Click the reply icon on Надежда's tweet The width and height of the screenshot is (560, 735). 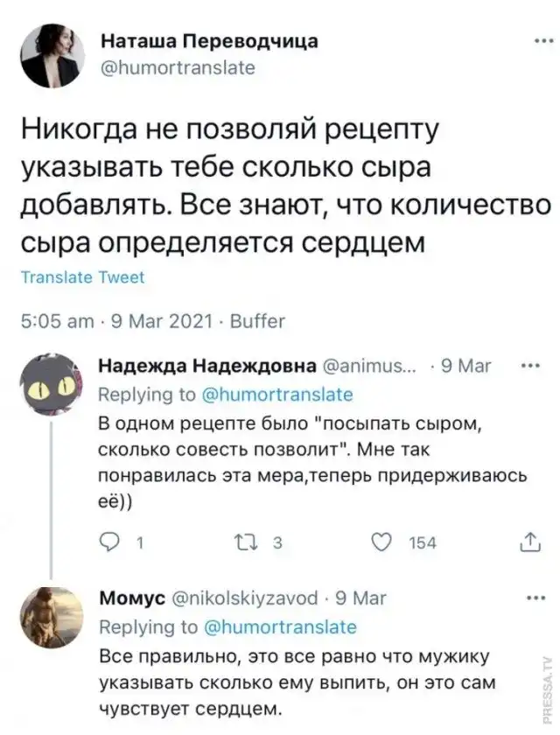[x=126, y=543]
